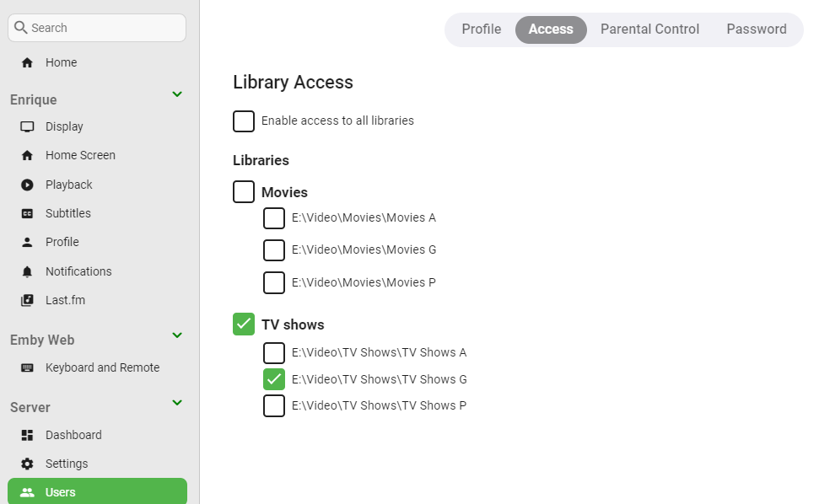The width and height of the screenshot is (819, 504).
Task: Check the Movies library checkbox
Action: (244, 191)
